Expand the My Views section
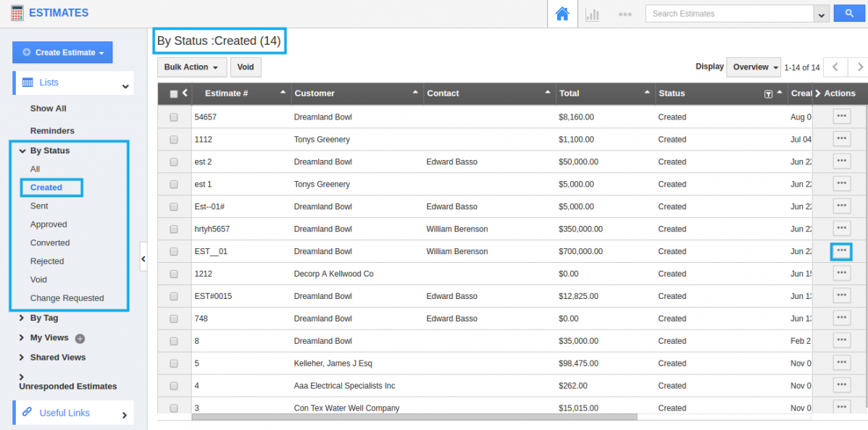Screen dimensions: 868x430 tap(22, 337)
